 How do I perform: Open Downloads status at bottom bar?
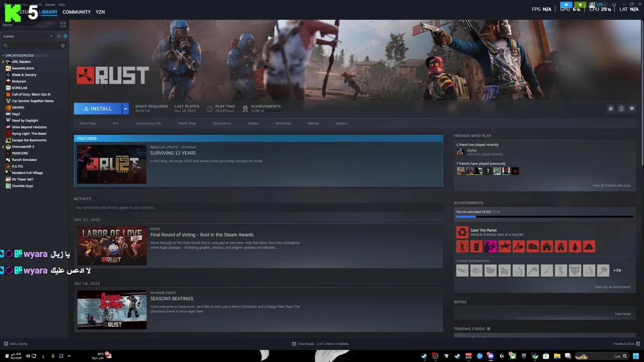[320, 344]
